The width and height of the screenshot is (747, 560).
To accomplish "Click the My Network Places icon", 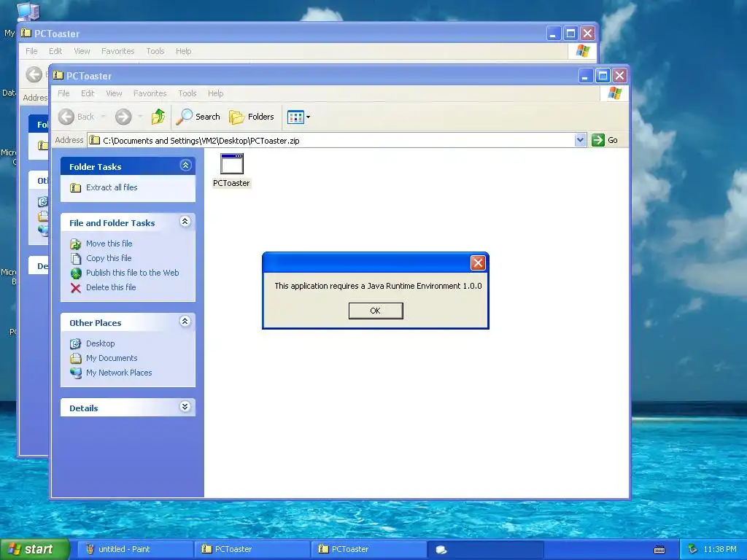I will [76, 373].
